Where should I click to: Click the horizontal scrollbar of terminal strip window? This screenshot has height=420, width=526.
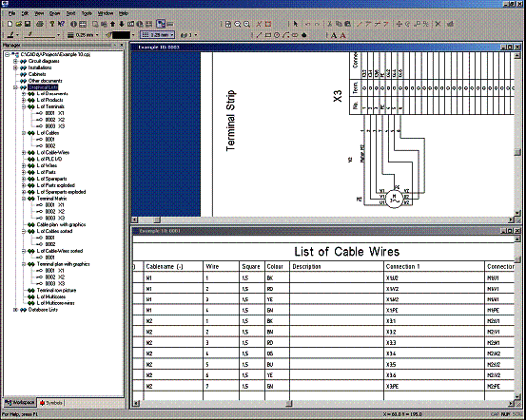(x=322, y=220)
